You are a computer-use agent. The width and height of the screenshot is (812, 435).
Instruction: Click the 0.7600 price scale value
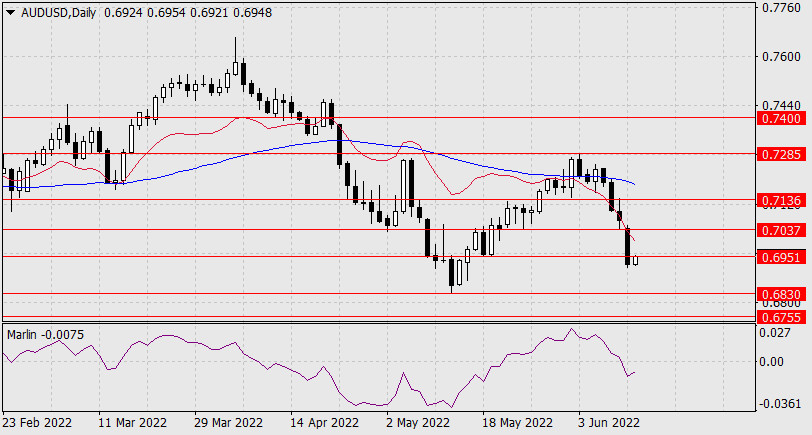point(781,56)
